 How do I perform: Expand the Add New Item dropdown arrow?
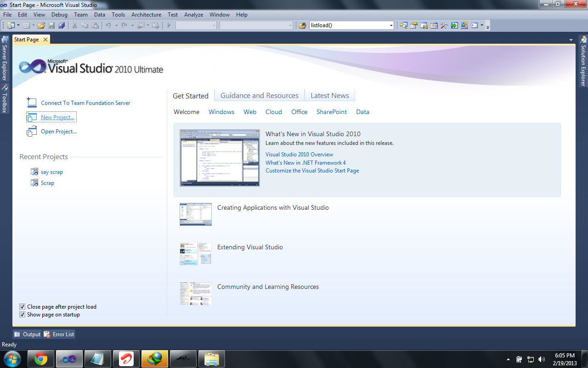pyautogui.click(x=34, y=25)
